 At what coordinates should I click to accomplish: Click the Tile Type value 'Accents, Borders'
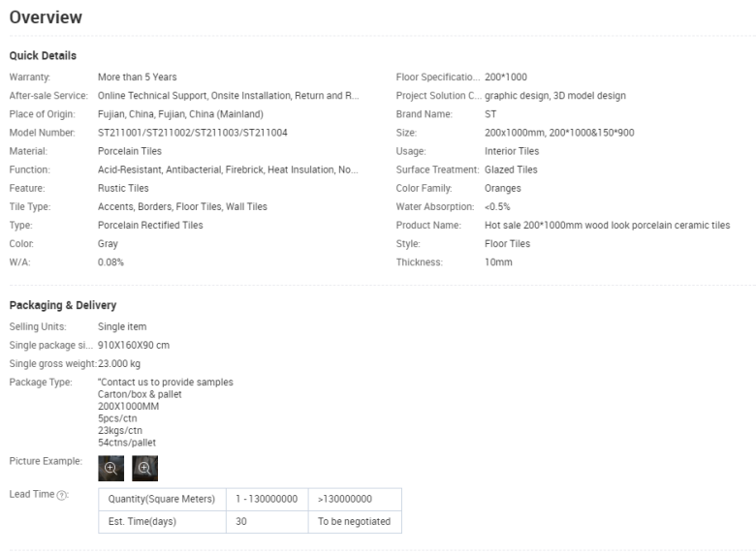(x=182, y=206)
